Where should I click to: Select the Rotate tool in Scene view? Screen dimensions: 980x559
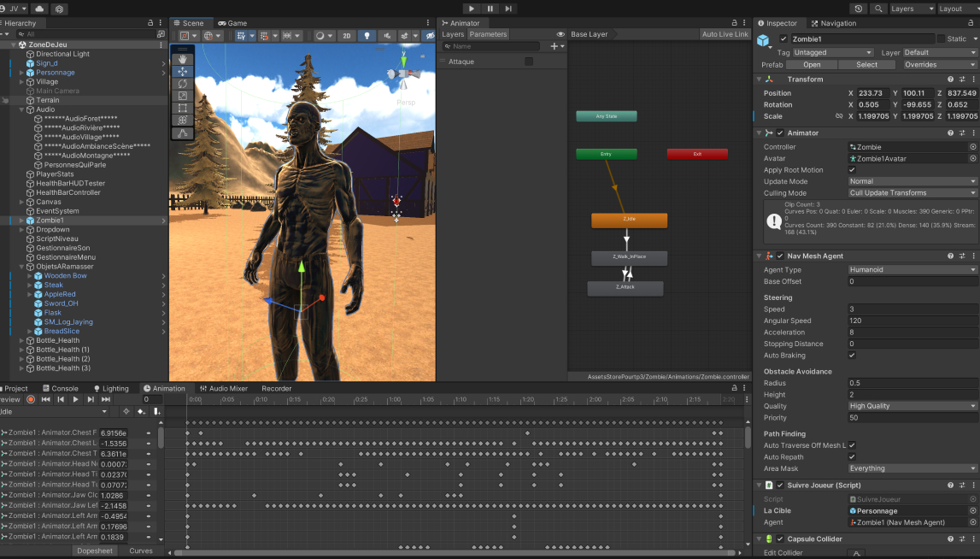click(182, 84)
